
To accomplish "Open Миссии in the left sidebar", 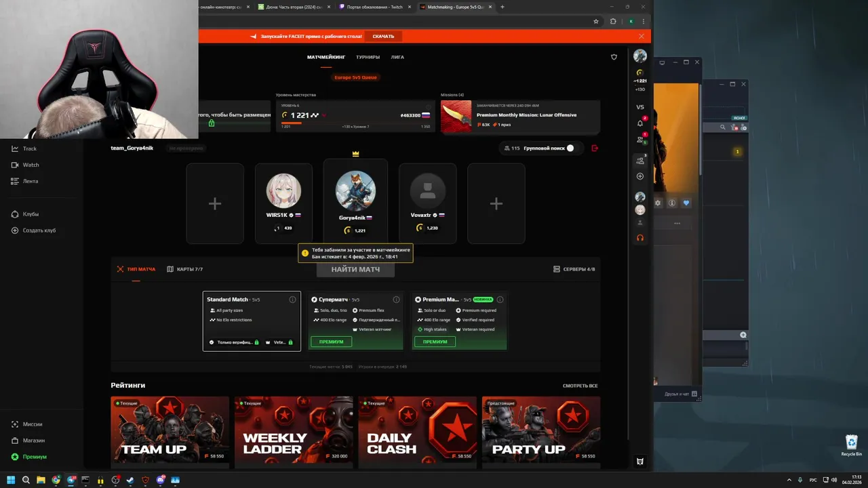I will coord(27,424).
